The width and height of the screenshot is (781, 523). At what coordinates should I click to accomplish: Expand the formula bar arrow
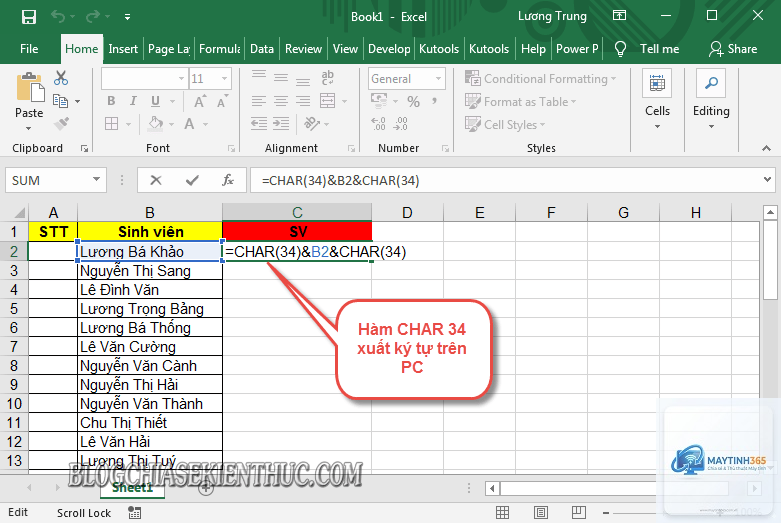767,180
